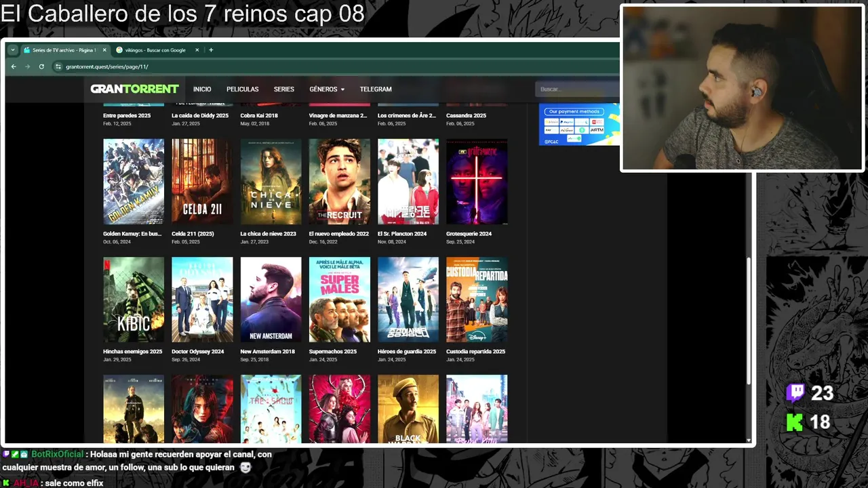Open El Sr. Plancton poster
The height and width of the screenshot is (488, 868).
pos(408,182)
